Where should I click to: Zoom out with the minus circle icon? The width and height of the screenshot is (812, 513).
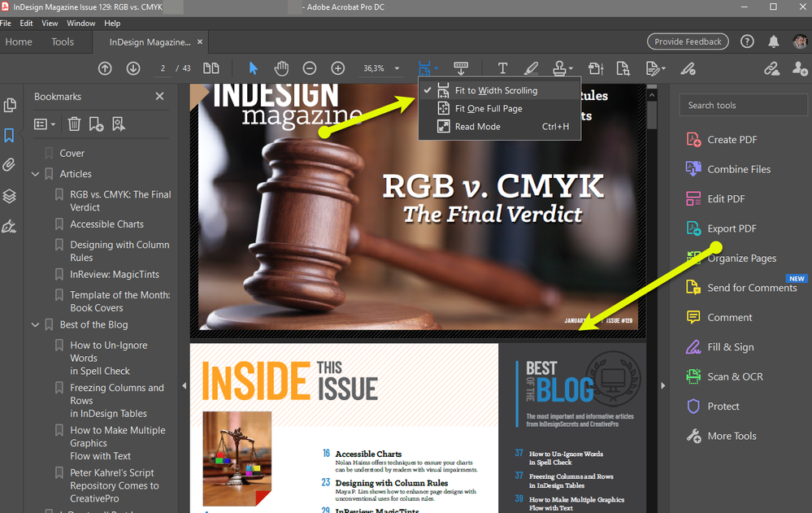[x=310, y=68]
